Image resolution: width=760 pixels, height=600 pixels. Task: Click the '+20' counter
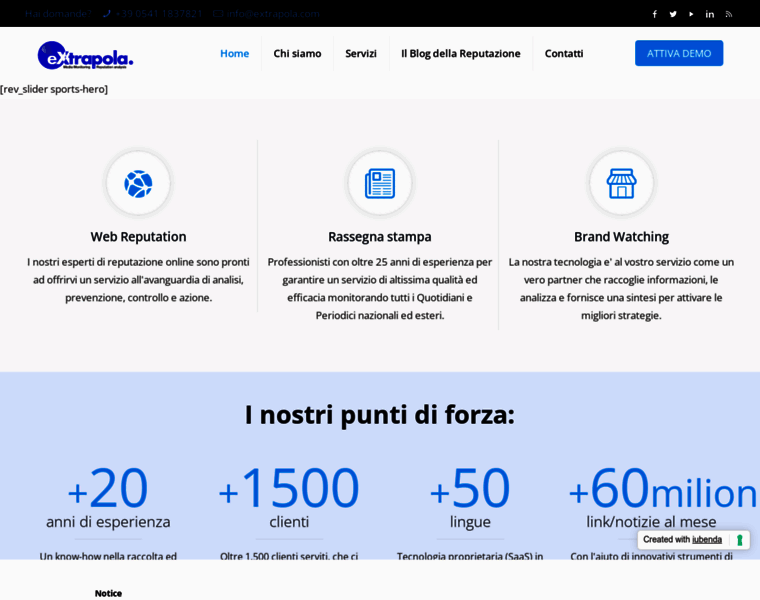108,488
